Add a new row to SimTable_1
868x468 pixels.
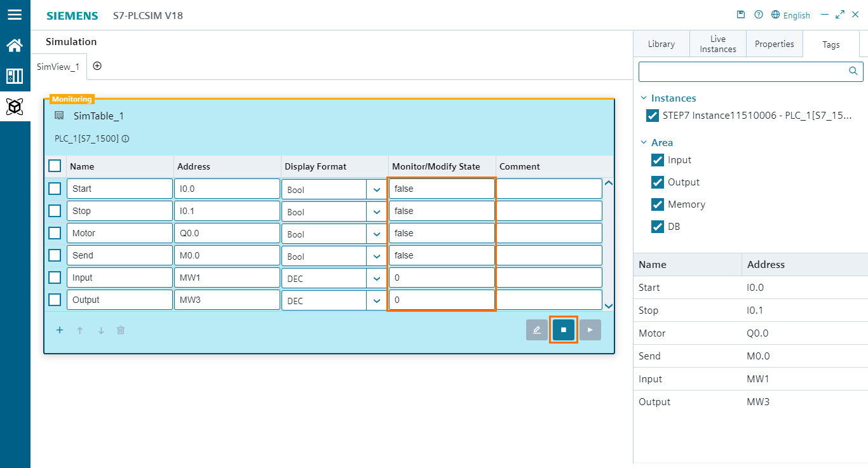[60, 330]
